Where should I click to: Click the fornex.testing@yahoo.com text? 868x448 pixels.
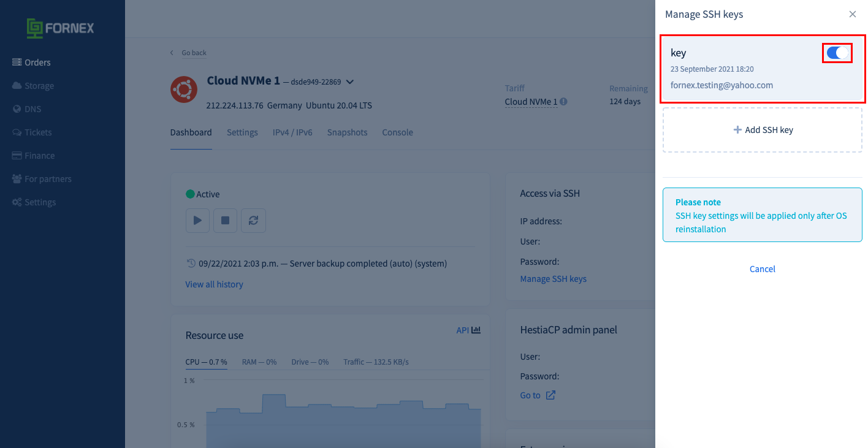click(721, 85)
